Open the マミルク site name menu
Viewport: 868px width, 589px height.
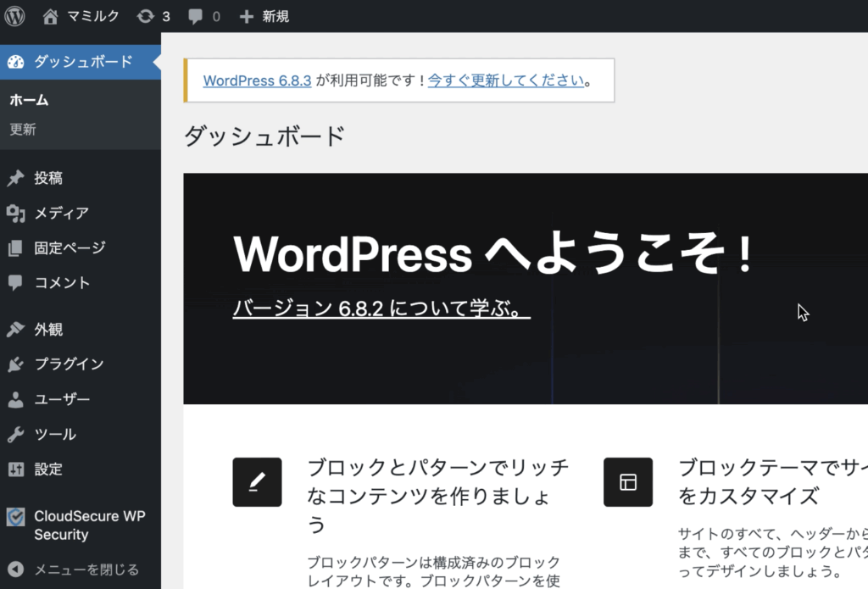click(81, 16)
